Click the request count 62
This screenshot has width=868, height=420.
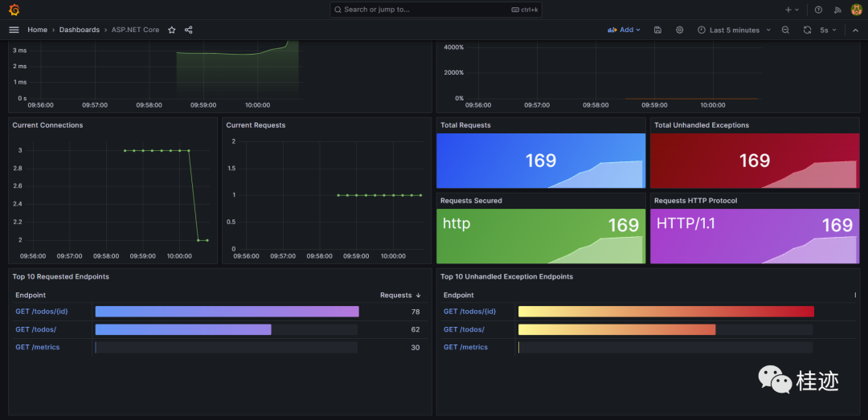point(416,330)
